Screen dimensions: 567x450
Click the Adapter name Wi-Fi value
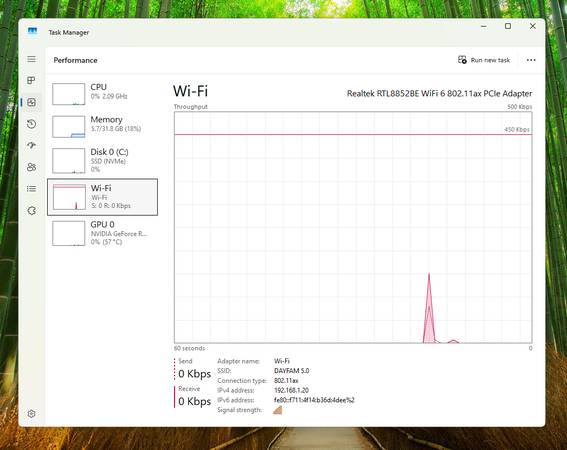point(282,361)
